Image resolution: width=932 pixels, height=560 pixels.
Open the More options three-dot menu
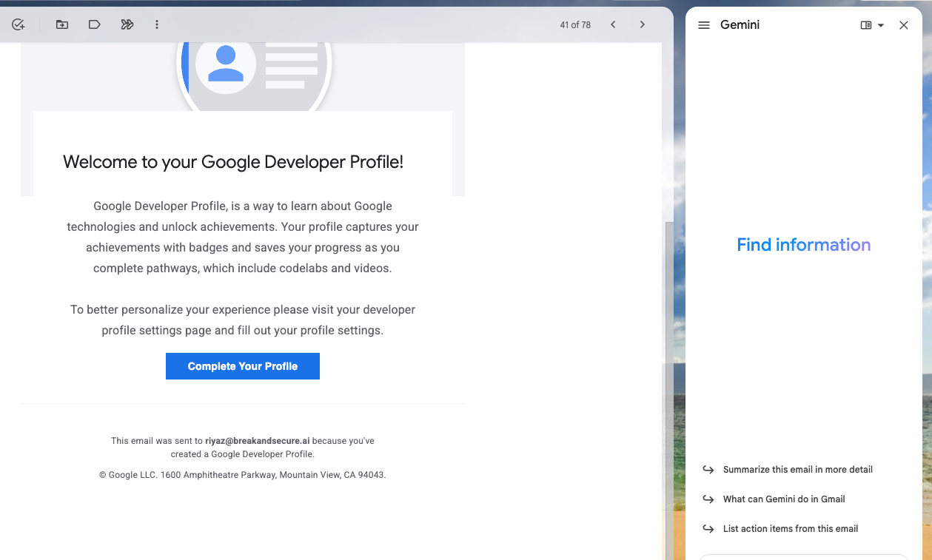pyautogui.click(x=156, y=24)
